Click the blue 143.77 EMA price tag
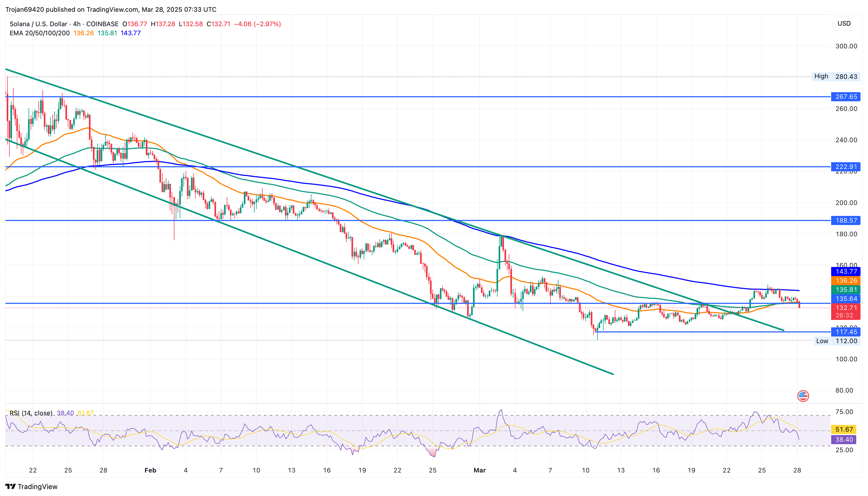868x496 pixels. [846, 272]
